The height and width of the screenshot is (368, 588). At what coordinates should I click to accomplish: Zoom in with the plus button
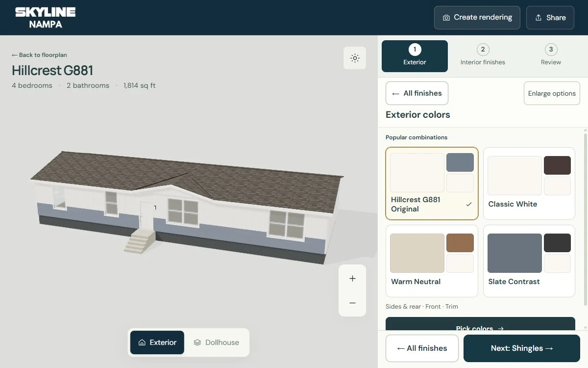(x=352, y=279)
